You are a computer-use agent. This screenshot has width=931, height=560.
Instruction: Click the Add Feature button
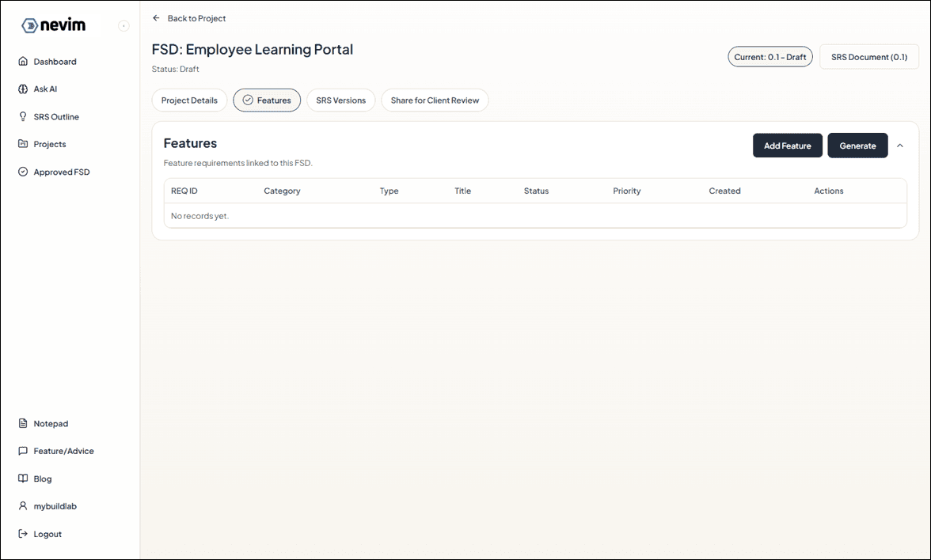(787, 146)
